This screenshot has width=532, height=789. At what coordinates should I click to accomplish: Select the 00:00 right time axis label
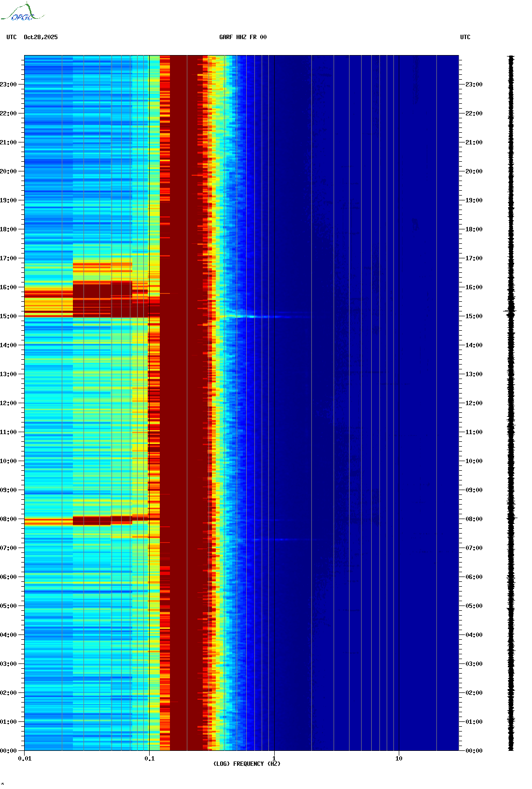(x=474, y=751)
